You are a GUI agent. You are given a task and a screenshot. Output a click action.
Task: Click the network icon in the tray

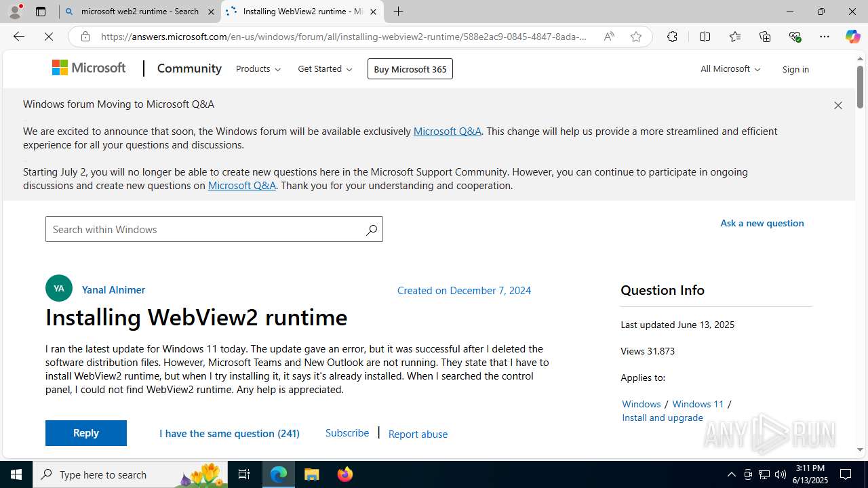(764, 474)
